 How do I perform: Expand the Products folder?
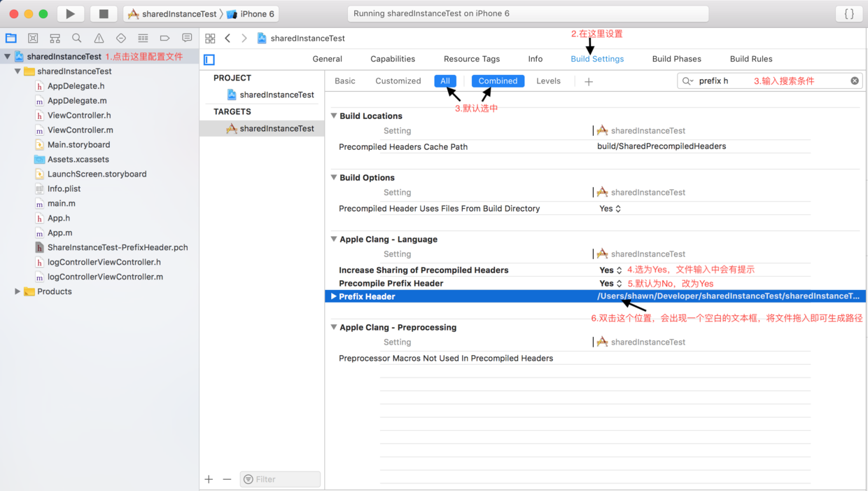point(17,291)
